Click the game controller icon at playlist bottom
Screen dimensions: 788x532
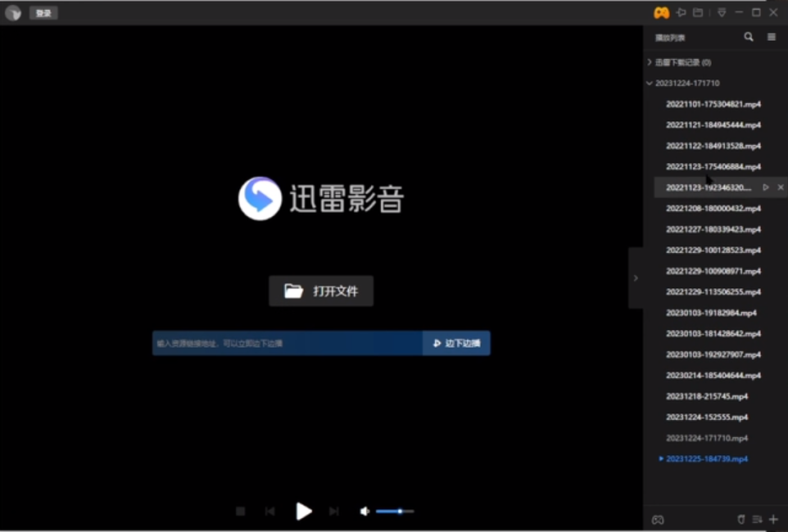coord(658,520)
